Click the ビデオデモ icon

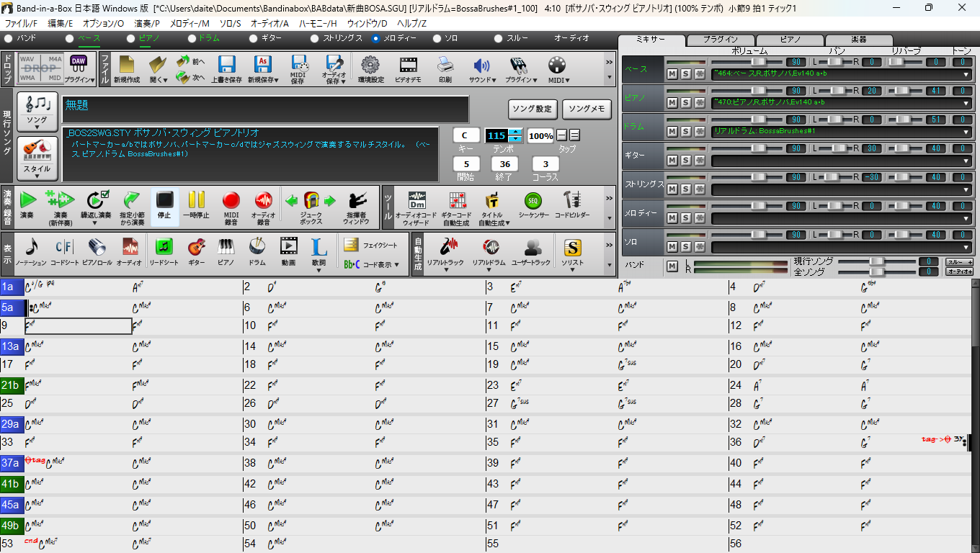(409, 68)
